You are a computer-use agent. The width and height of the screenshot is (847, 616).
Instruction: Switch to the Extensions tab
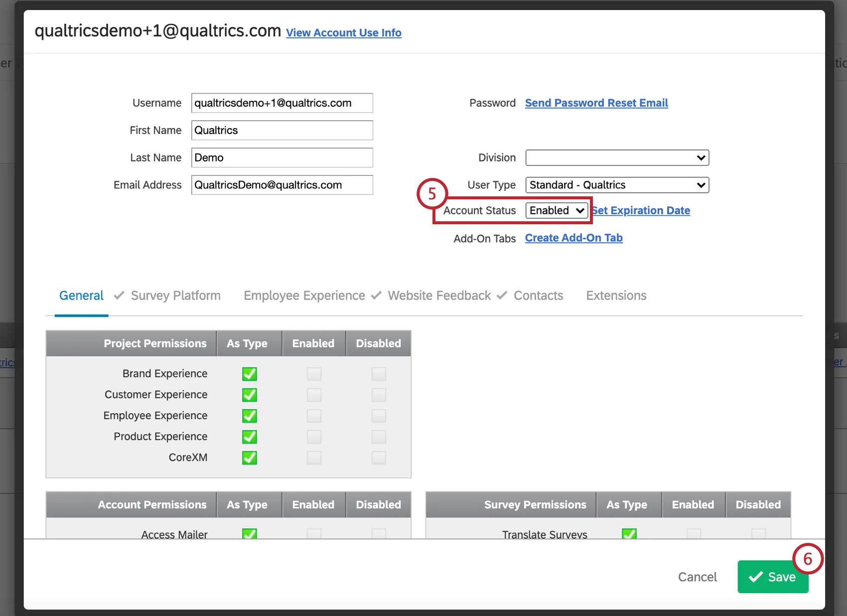pos(616,296)
